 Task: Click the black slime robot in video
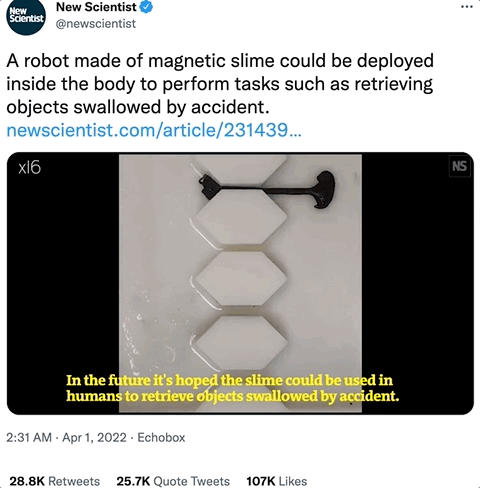pyautogui.click(x=267, y=190)
